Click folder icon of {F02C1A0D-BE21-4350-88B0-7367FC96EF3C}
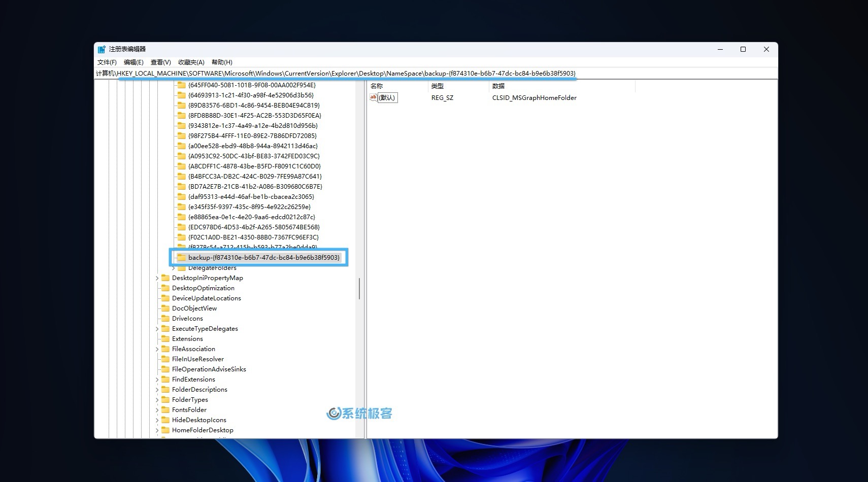Screen dimensions: 868x482 coord(181,237)
